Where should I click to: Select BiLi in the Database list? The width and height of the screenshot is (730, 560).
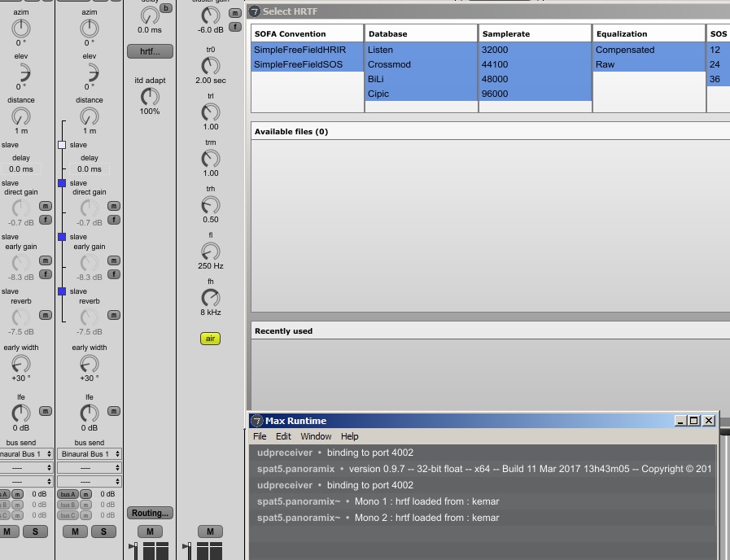421,79
